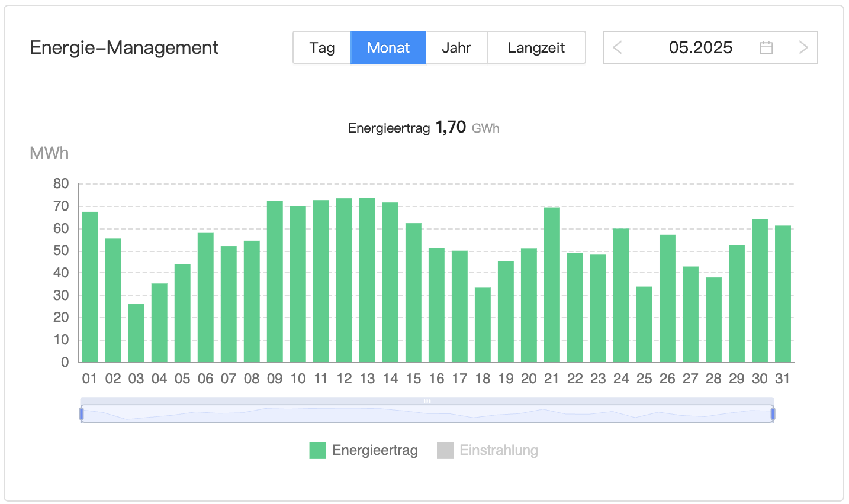
Task: Select the bar for day 03
Action: [136, 333]
